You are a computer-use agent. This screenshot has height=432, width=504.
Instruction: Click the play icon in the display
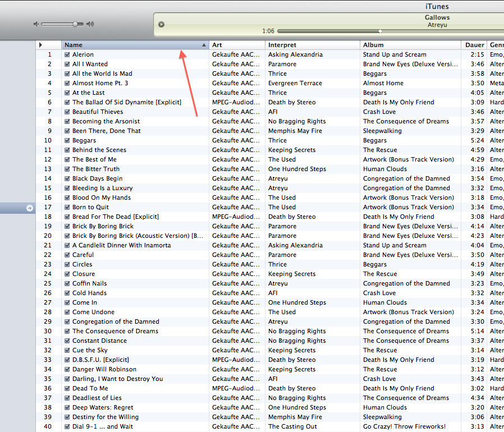click(x=161, y=25)
